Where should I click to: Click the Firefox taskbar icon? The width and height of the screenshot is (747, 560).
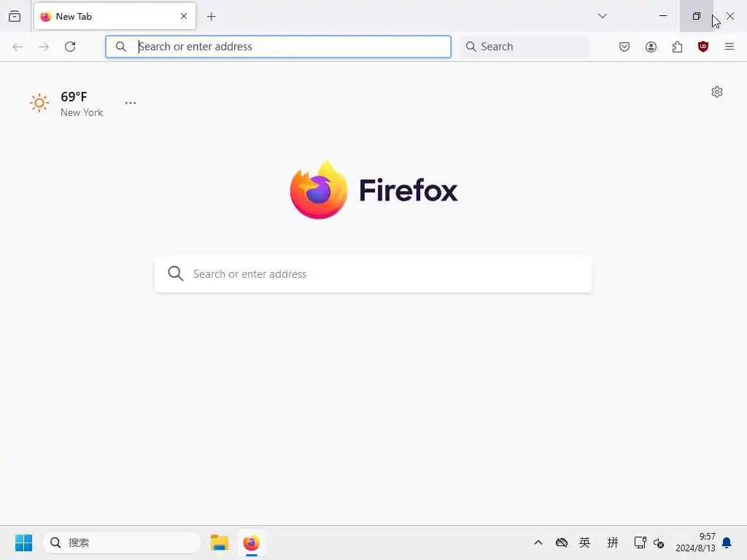[252, 542]
